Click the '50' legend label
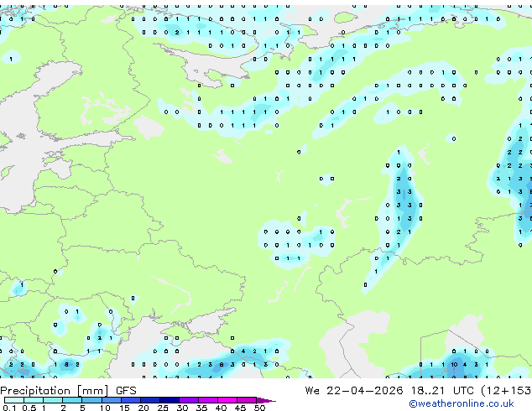This screenshot has width=532, height=411. (x=259, y=408)
